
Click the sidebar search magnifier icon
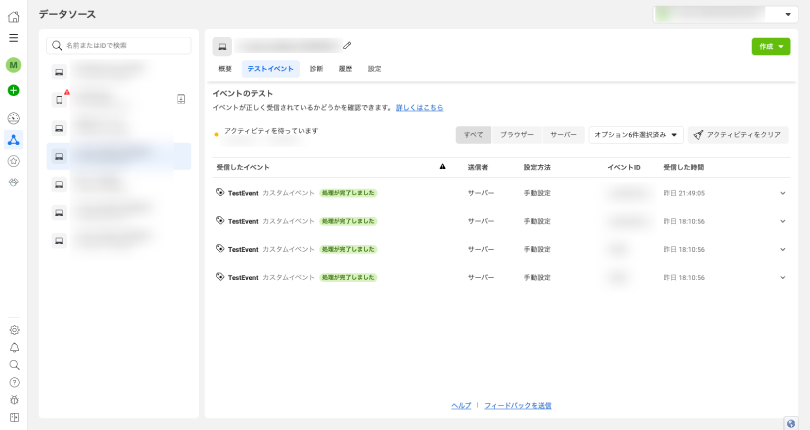pos(14,365)
